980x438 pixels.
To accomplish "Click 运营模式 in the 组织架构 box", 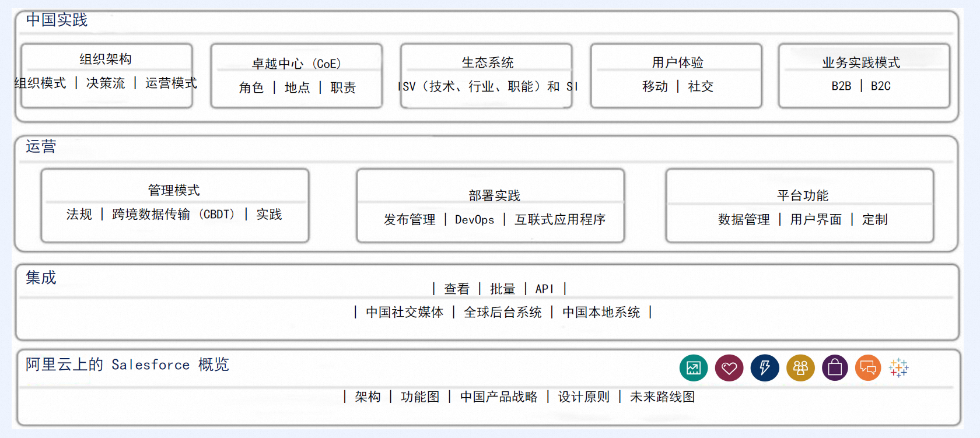I will (x=171, y=83).
